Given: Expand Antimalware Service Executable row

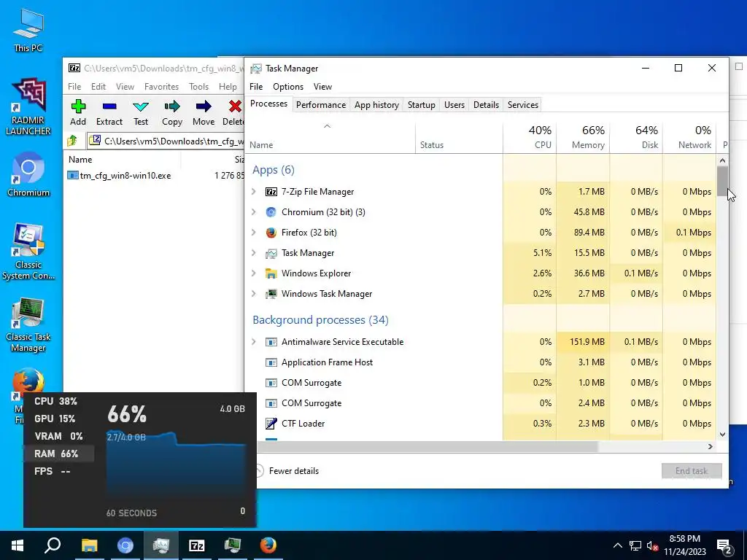Looking at the screenshot, I should [254, 342].
